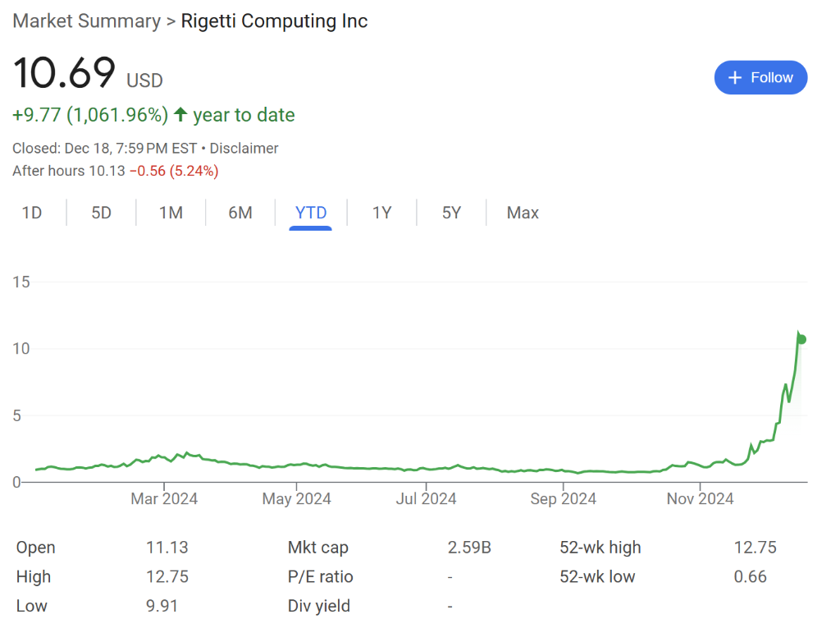This screenshot has height=619, width=840.
Task: Show the 1M chart range
Action: (x=171, y=213)
